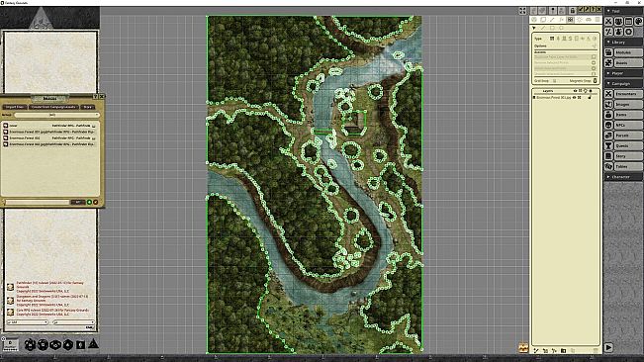Click the folder icon below layers list
Screen dimensions: 644x362
[x=563, y=350]
